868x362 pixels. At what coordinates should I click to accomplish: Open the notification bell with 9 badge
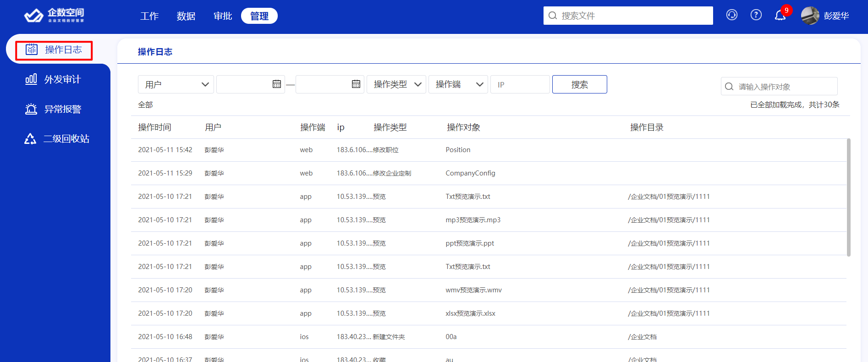tap(780, 16)
